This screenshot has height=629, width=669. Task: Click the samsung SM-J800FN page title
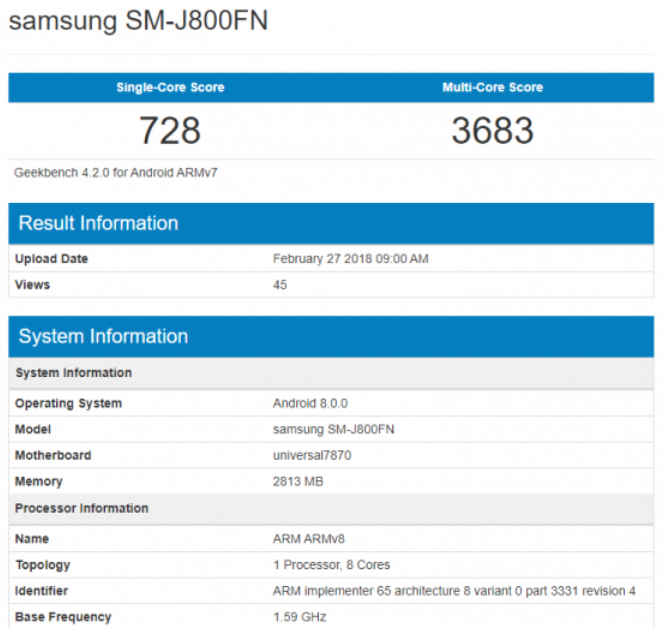(138, 21)
